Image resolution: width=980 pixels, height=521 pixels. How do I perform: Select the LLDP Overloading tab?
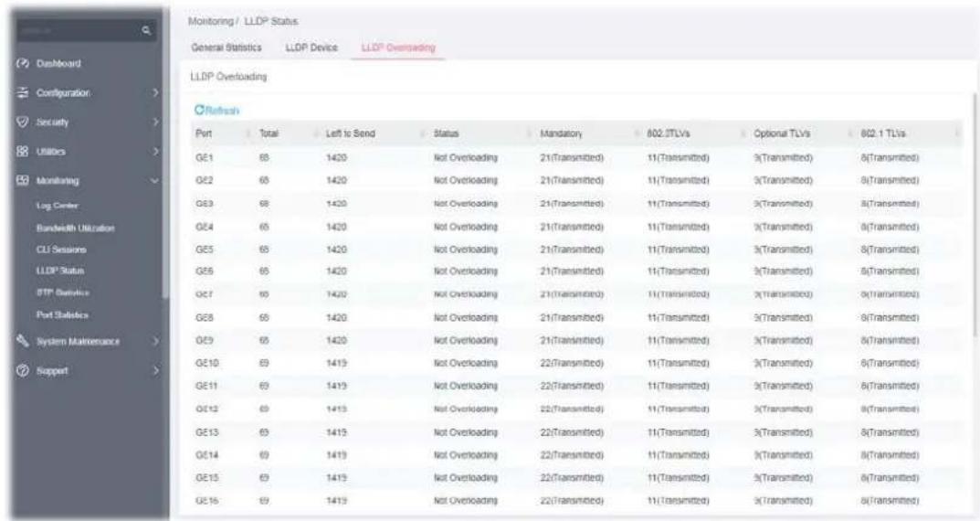[x=398, y=48]
